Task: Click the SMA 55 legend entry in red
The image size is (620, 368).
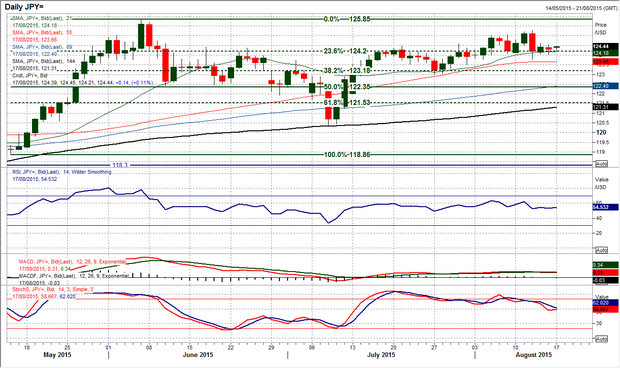Action: [x=42, y=32]
